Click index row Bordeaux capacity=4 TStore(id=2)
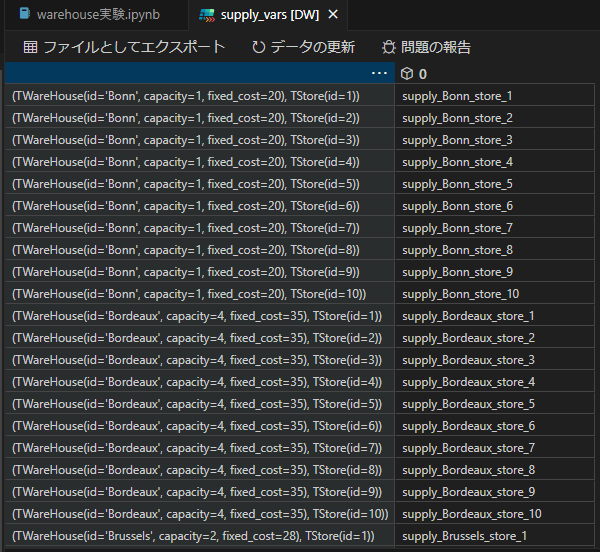Screen dimensions: 600x552 (x=200, y=338)
